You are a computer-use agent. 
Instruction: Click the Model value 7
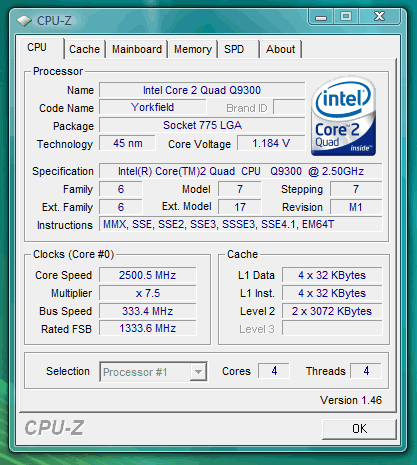240,189
